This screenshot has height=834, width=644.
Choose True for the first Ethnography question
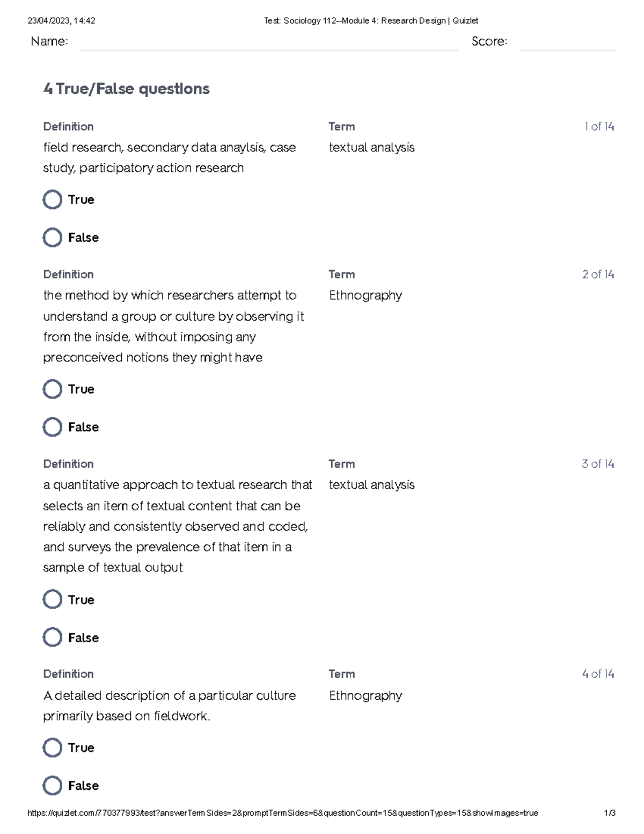coord(53,389)
